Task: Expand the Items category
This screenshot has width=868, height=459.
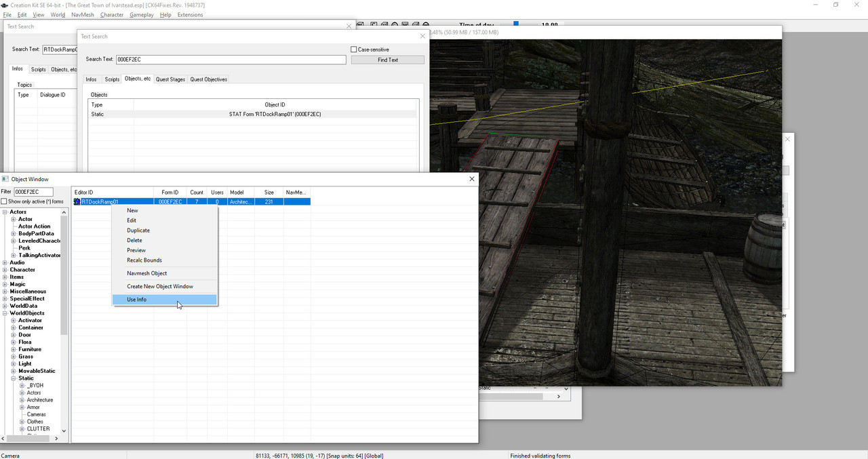Action: point(5,277)
